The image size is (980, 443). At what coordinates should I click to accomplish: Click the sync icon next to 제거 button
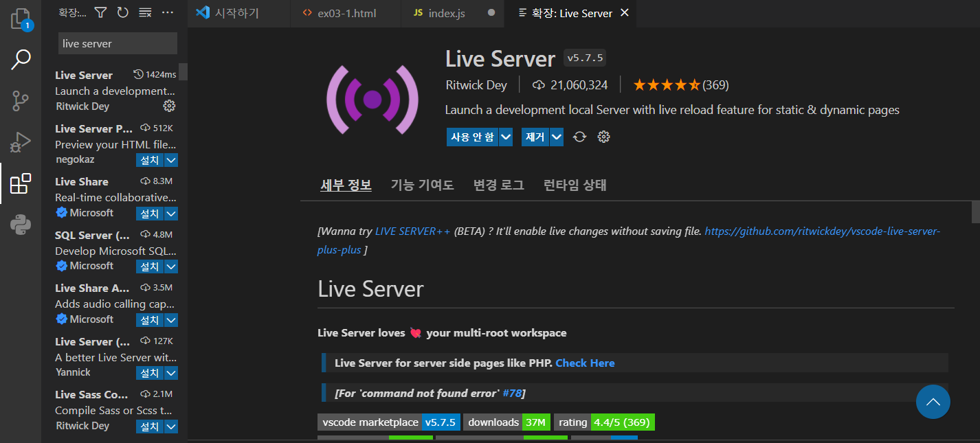(x=579, y=137)
